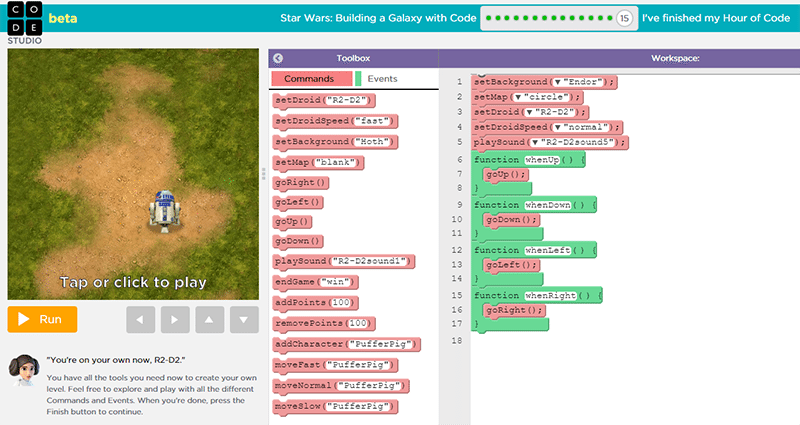The image size is (800, 425).
Task: Click the Workspace panel header
Action: [x=675, y=58]
